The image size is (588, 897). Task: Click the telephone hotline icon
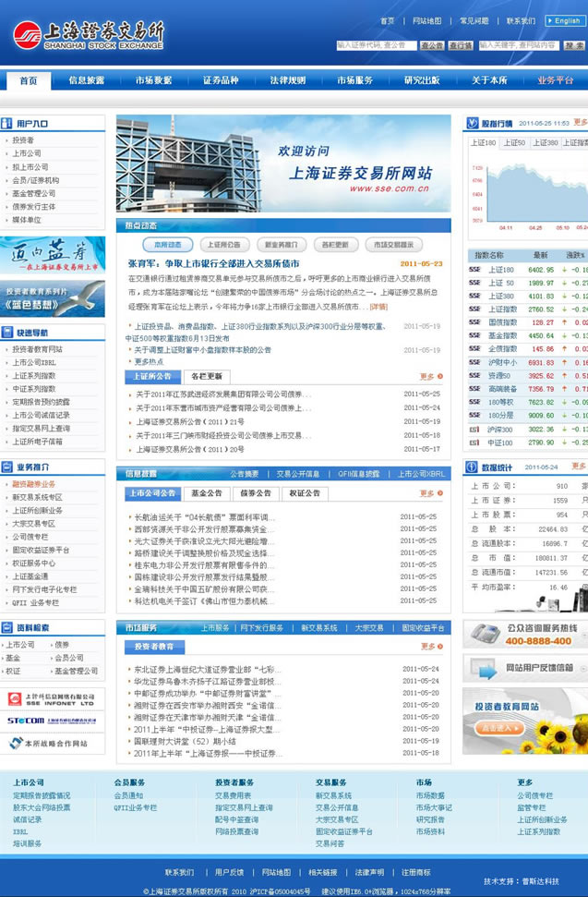point(486,634)
